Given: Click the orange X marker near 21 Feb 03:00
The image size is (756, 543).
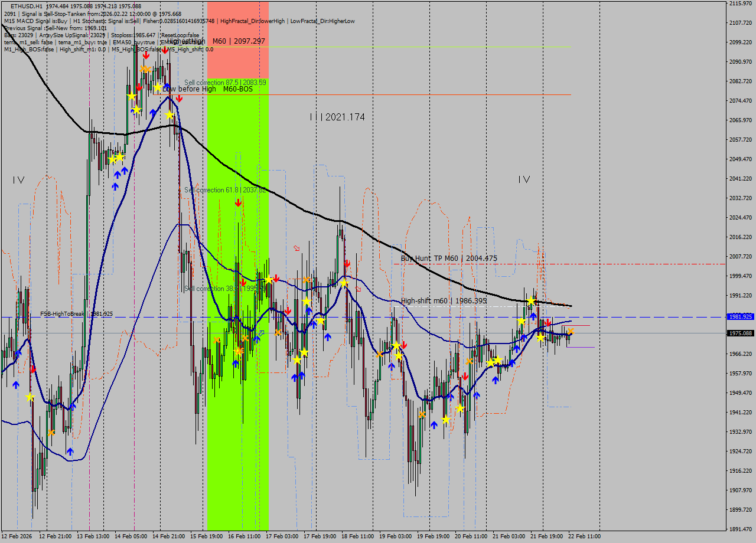Looking at the screenshot, I should pyautogui.click(x=571, y=331).
